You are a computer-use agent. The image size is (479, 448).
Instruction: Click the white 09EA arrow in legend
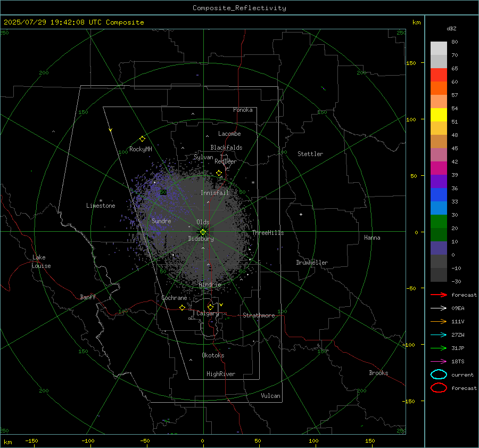(x=439, y=308)
